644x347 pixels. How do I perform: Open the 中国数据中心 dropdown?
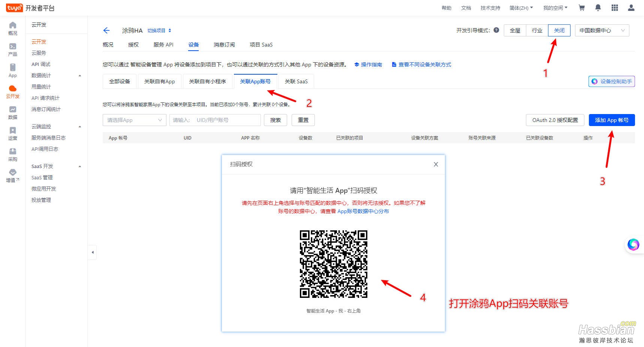[602, 30]
